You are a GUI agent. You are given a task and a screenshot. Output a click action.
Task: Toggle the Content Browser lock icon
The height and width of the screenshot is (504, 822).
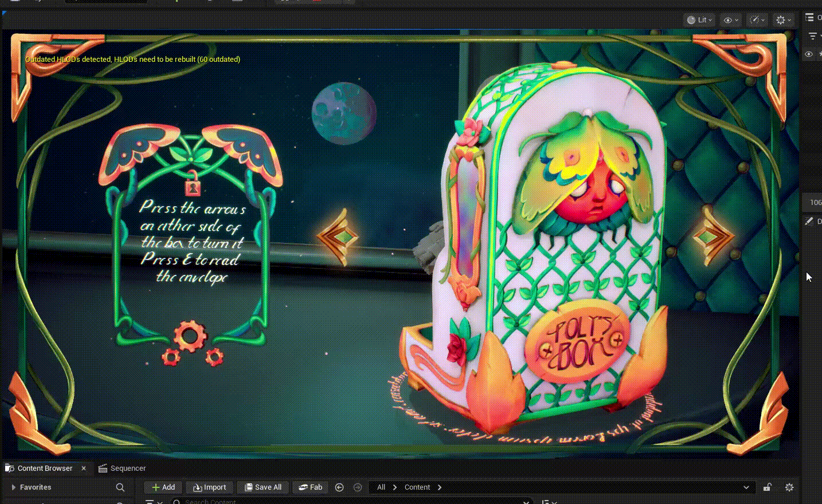coord(767,487)
